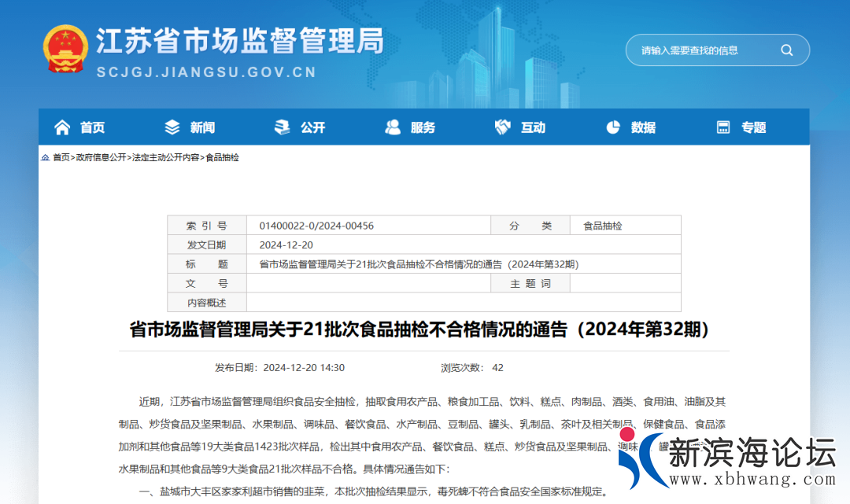The height and width of the screenshot is (504, 850).
Task: Open the 新闻 navigation tab
Action: [202, 127]
